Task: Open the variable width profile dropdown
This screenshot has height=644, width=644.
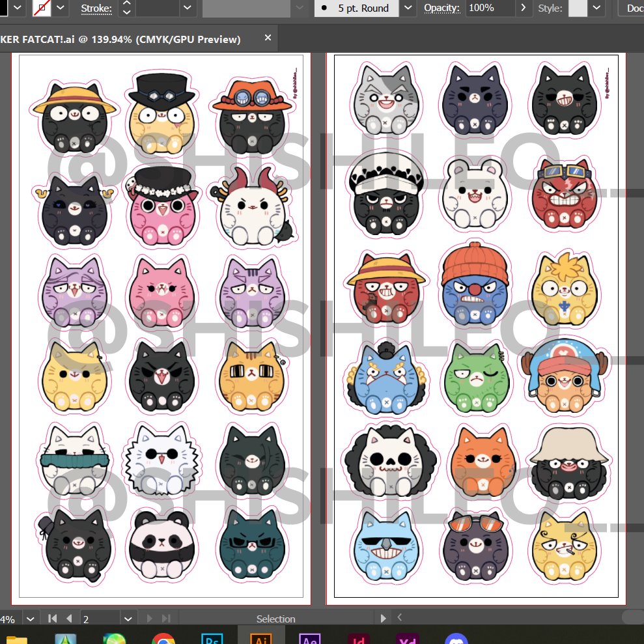Action: 300,7
